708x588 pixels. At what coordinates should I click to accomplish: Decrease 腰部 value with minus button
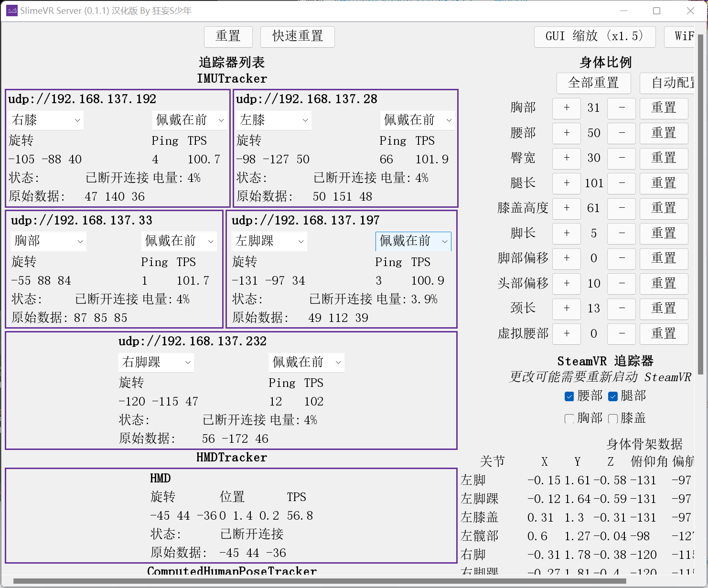point(622,133)
